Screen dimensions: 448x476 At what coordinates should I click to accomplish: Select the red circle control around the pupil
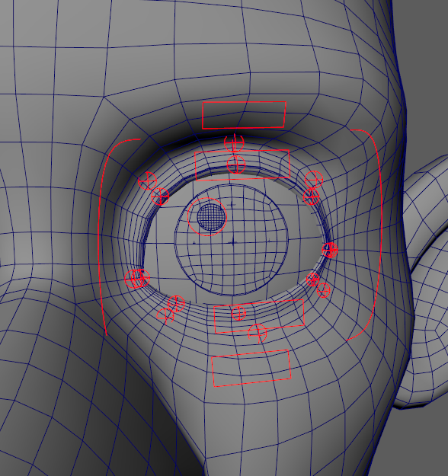[x=207, y=217]
